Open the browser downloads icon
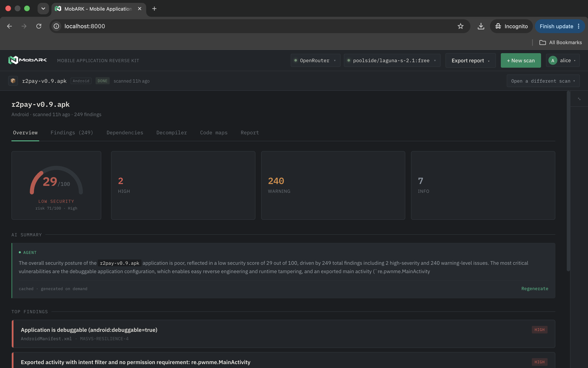Screen dimensions: 588x368 (x=481, y=26)
